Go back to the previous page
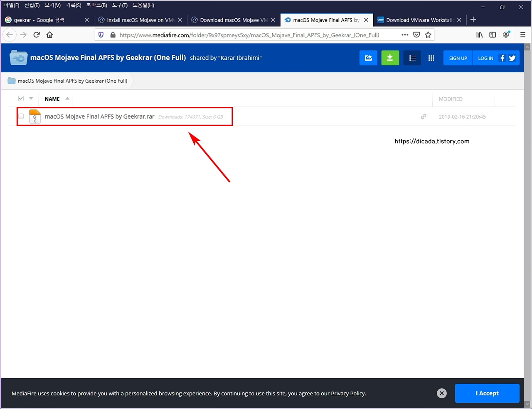 click(x=10, y=35)
